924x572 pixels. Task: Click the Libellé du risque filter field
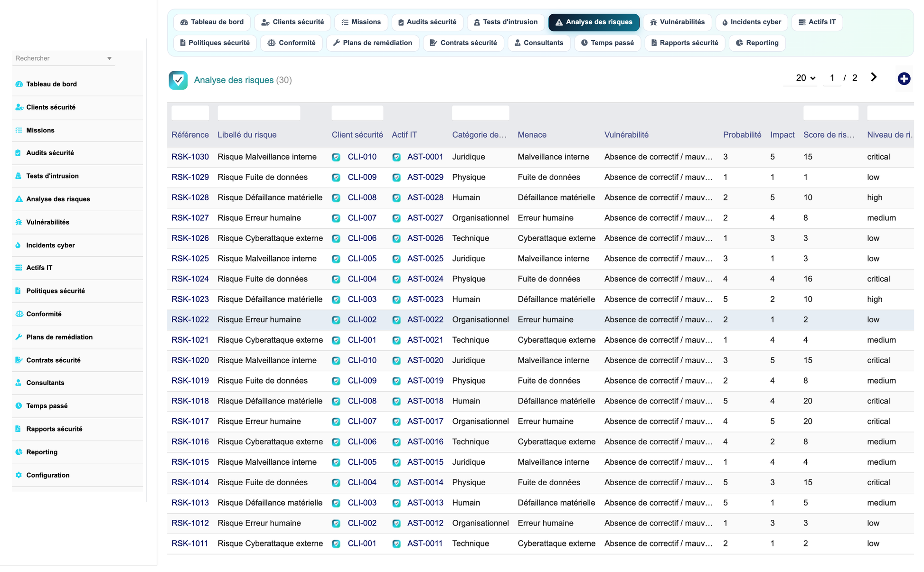259,113
